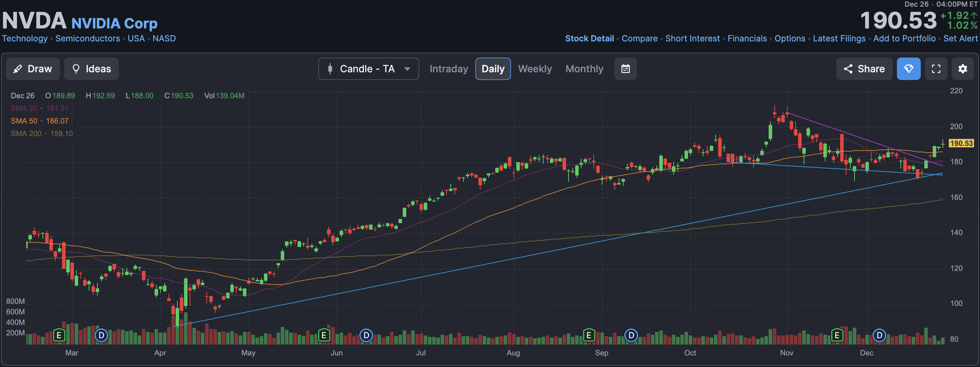Click the H 192.69 high value
The image size is (980, 367).
tap(101, 95)
